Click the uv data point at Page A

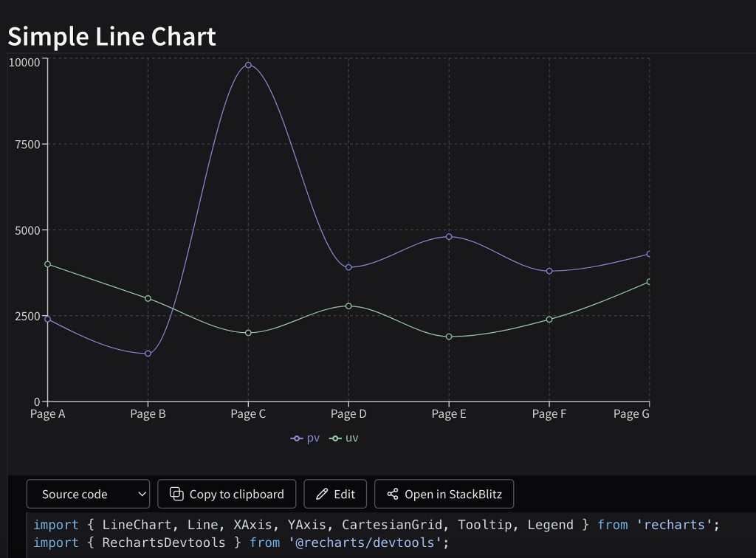click(x=48, y=264)
